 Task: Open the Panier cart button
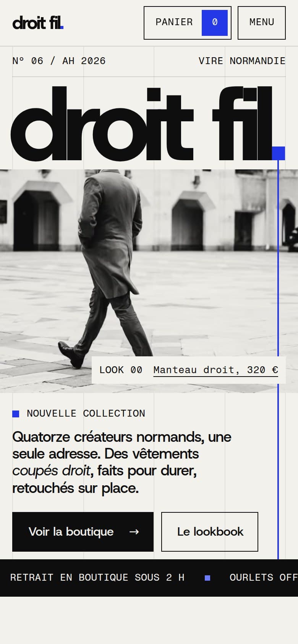pyautogui.click(x=188, y=23)
